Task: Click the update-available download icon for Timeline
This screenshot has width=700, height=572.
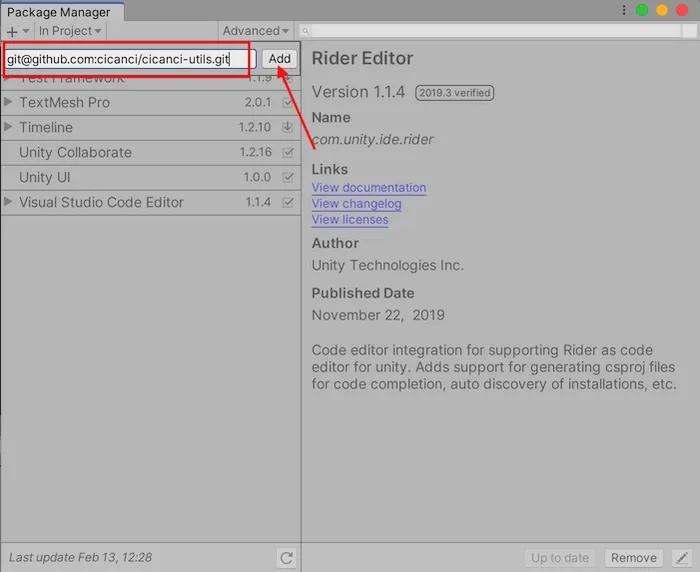Action: click(x=288, y=127)
